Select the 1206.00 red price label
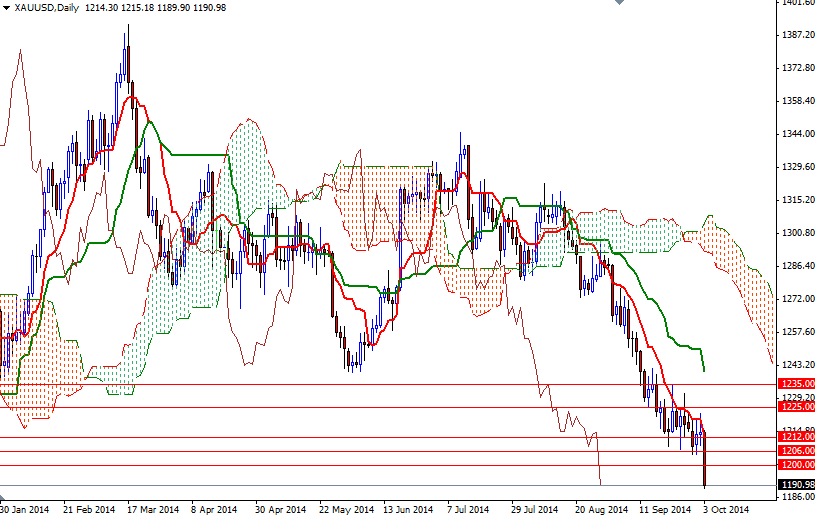The height and width of the screenshot is (516, 815). (795, 451)
